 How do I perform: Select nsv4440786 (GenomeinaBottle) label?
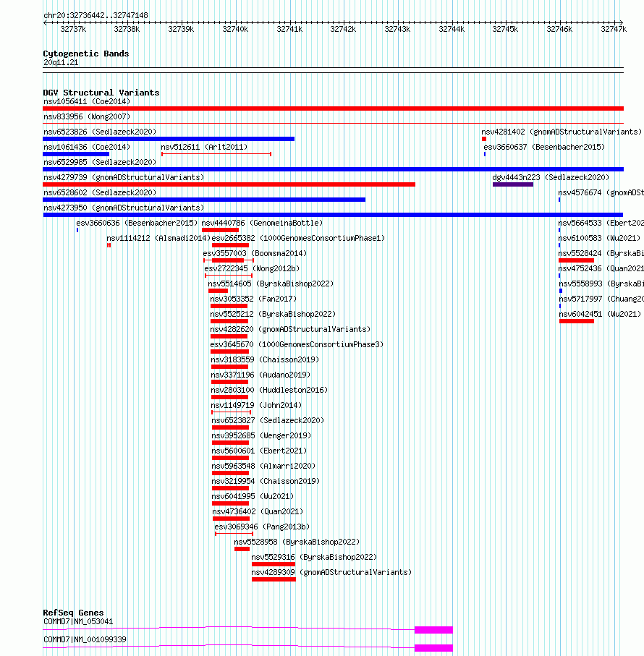(x=262, y=223)
